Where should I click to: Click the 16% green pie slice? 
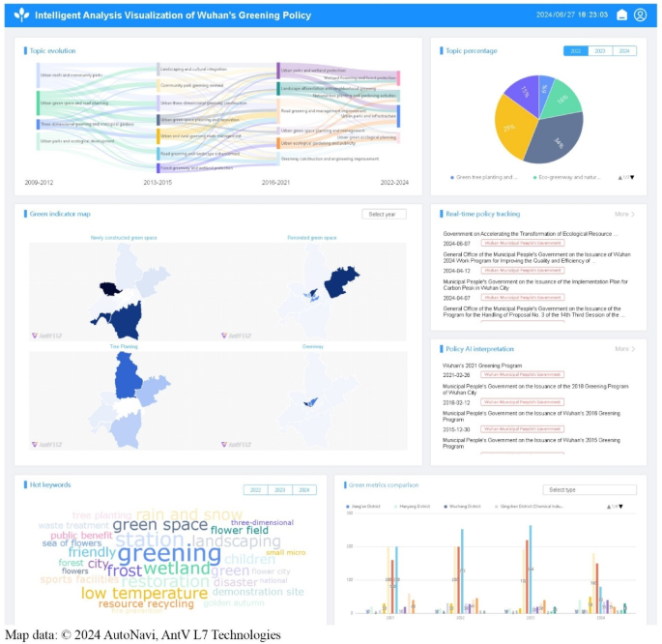tap(561, 100)
